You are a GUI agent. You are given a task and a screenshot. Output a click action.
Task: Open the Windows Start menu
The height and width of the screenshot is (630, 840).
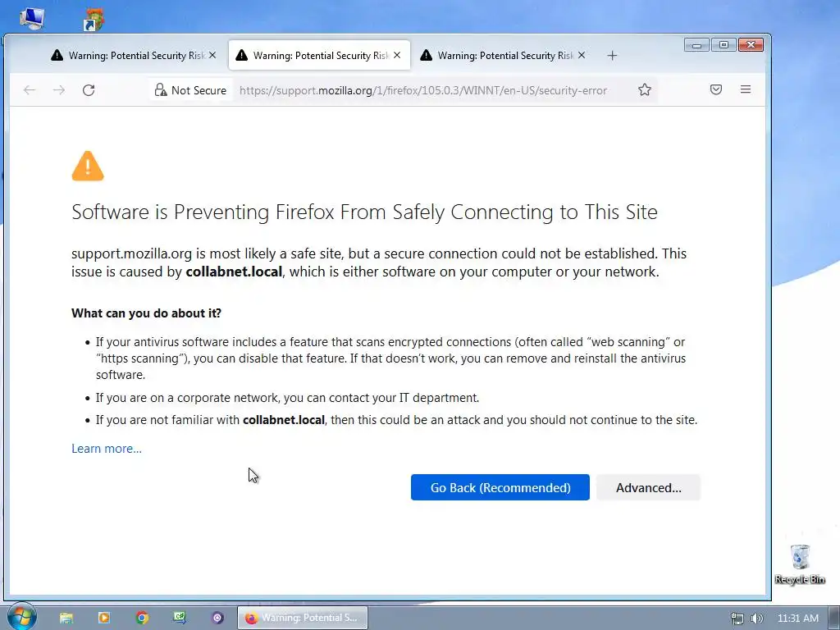pos(21,617)
